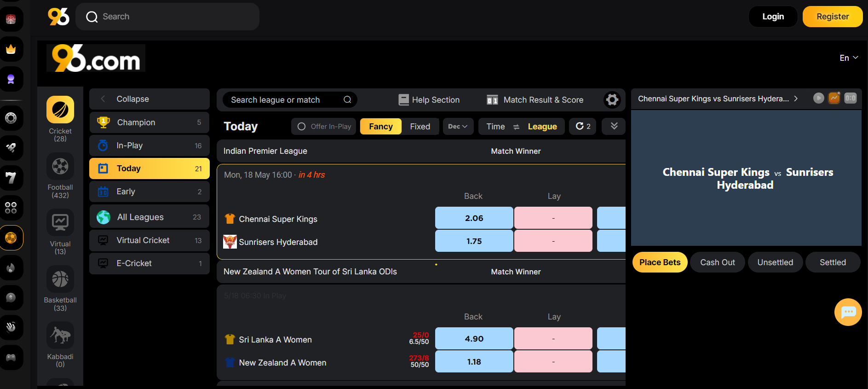
Task: Open In-Play menu item
Action: pyautogui.click(x=149, y=145)
